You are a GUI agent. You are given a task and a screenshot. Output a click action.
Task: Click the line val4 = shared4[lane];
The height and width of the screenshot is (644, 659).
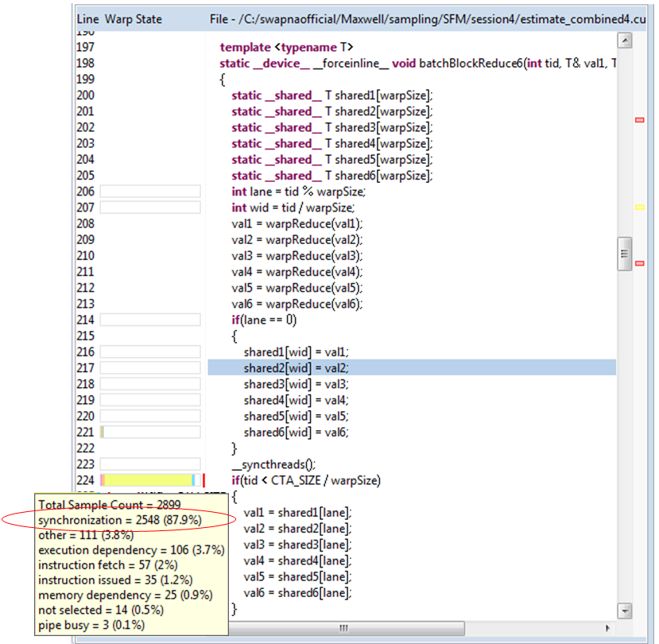297,561
